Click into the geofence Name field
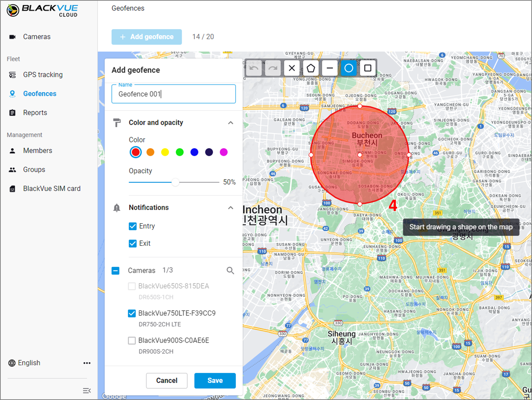Viewport: 532px width, 400px height. [174, 94]
